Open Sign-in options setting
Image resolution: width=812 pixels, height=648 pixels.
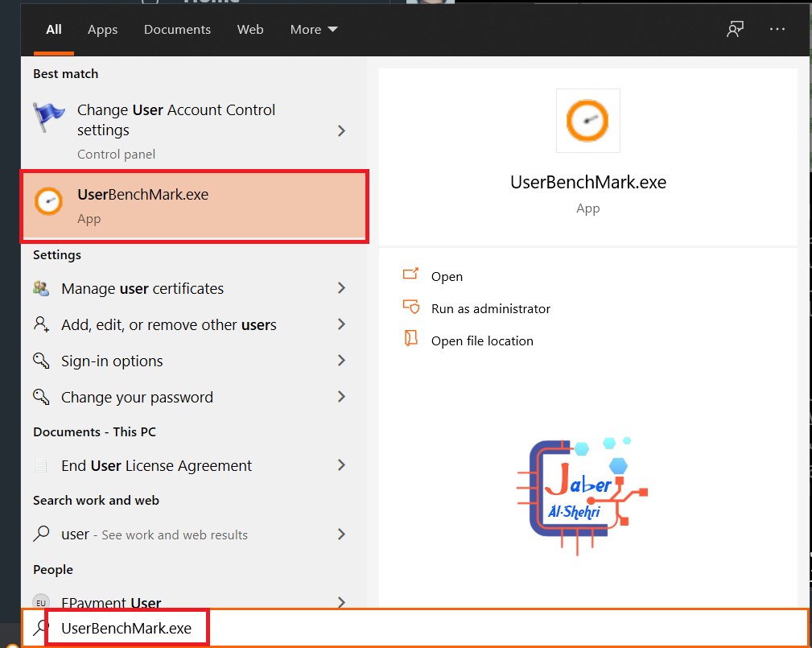(194, 361)
